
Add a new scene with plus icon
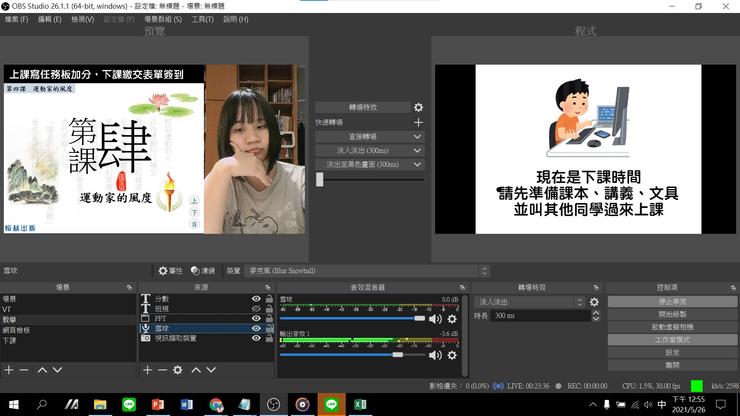pos(9,370)
